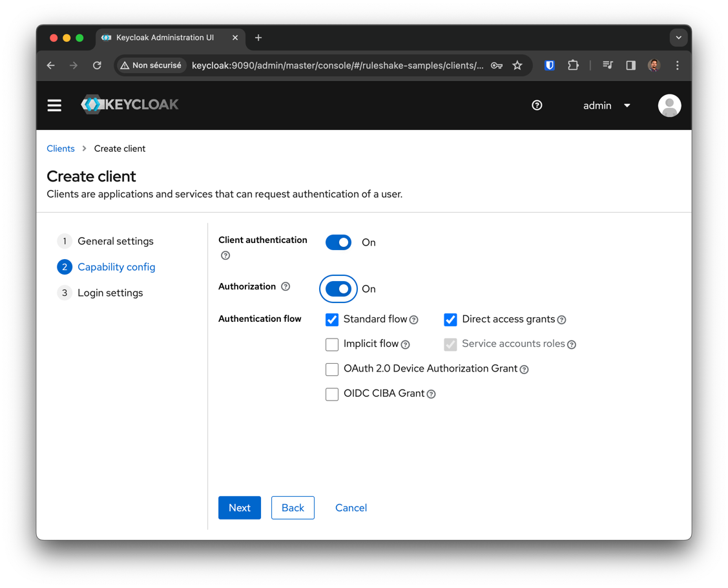This screenshot has height=588, width=728.
Task: Go to Login settings step
Action: [110, 293]
